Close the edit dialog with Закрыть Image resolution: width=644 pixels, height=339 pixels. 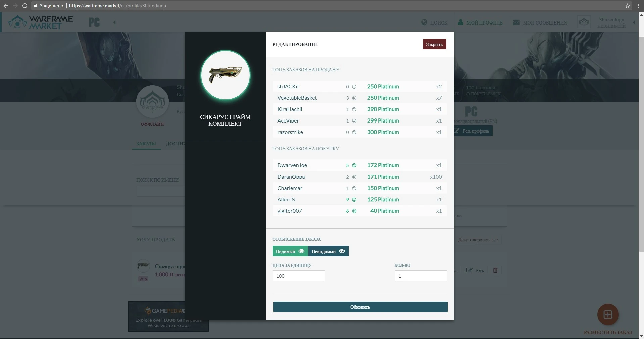tap(434, 44)
